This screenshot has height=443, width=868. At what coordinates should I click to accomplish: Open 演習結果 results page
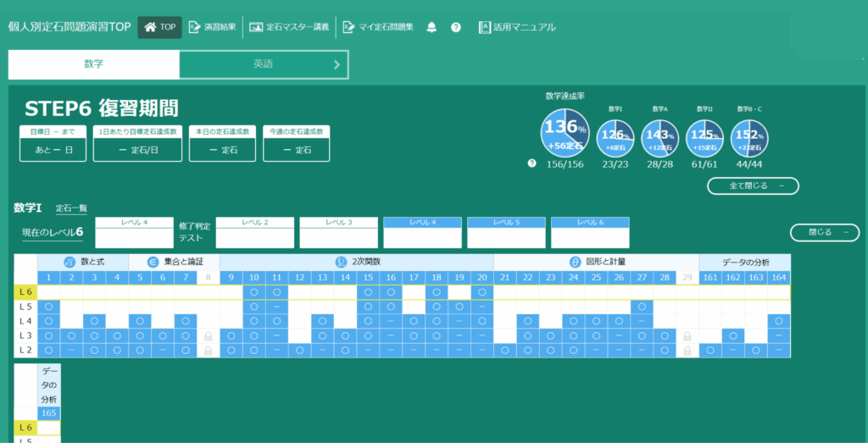point(212,27)
